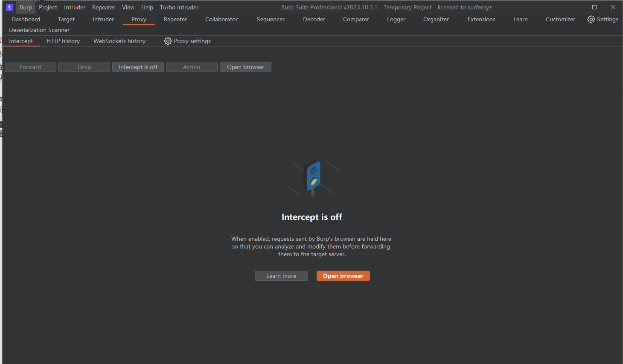Open the Sequencer tab
The image size is (623, 364).
271,19
